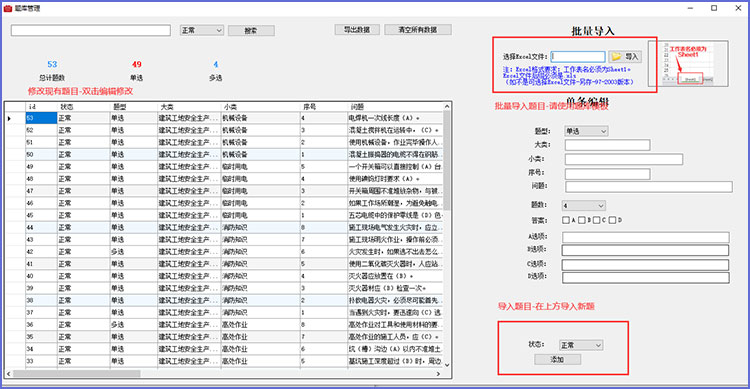Open the 状态 dropdown above the 添加 button
The width and height of the screenshot is (750, 389).
(x=581, y=345)
